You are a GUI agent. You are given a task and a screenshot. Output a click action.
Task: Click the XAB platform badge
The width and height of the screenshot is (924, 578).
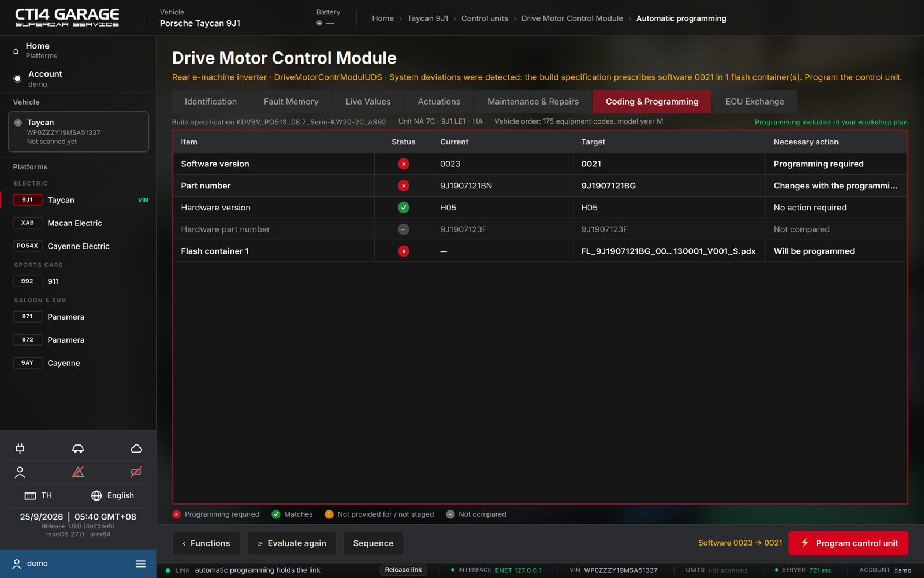tap(27, 223)
